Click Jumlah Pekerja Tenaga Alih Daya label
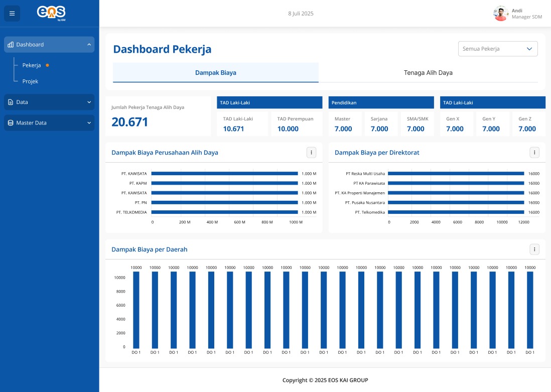The image size is (551, 392). (x=148, y=107)
